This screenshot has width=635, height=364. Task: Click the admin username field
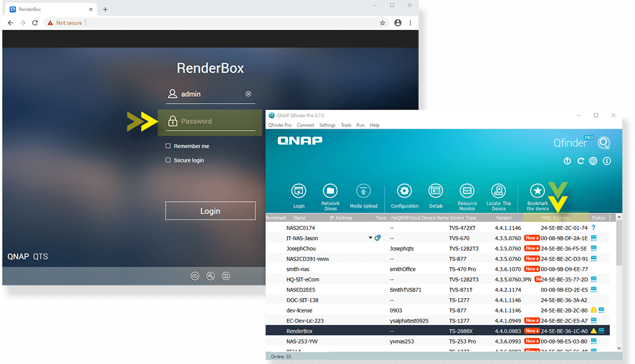(210, 94)
